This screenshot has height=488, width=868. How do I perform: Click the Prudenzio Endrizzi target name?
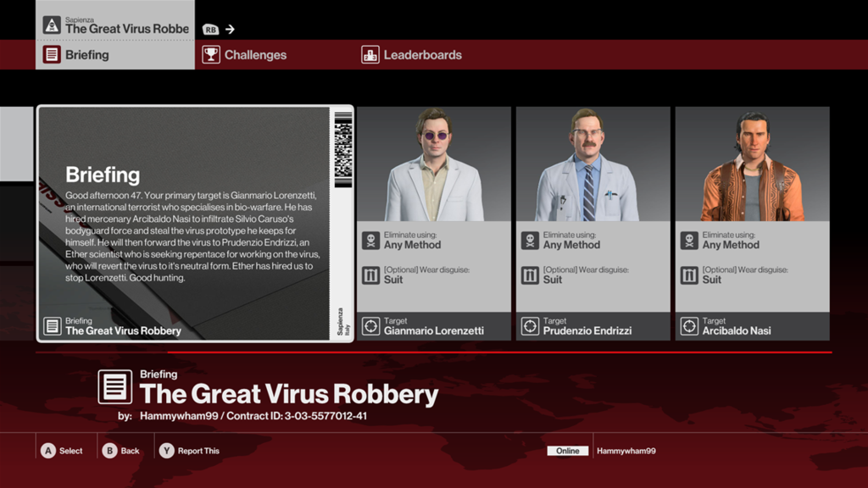(587, 331)
